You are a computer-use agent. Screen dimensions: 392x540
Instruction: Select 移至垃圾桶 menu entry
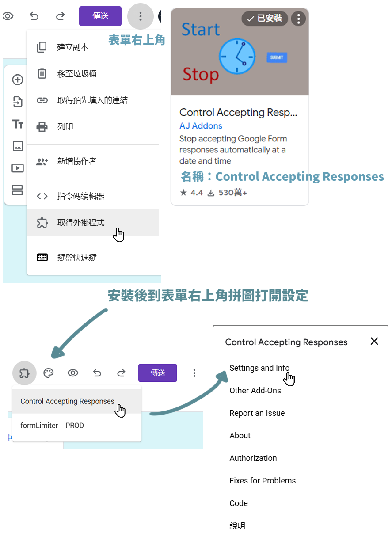pos(93,74)
